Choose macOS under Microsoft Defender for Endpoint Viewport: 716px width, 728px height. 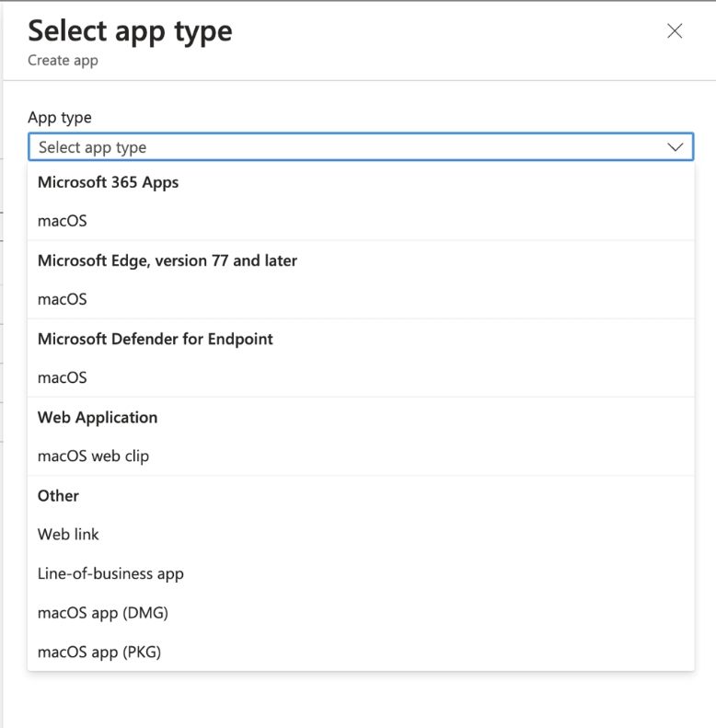pos(361,377)
